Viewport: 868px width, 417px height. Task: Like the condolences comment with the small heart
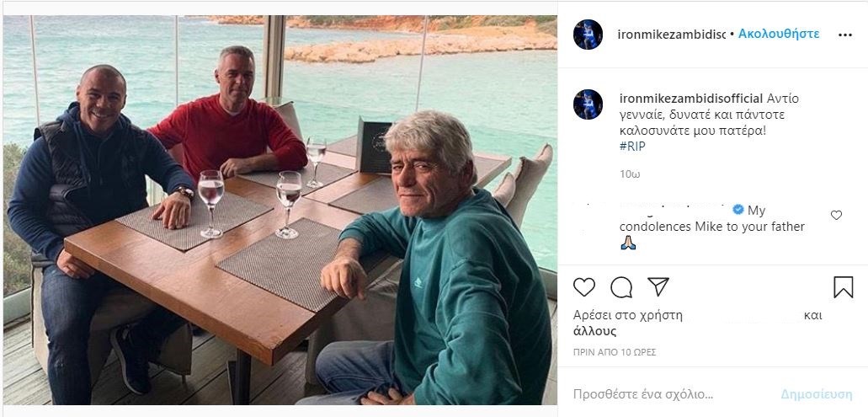[x=836, y=216]
